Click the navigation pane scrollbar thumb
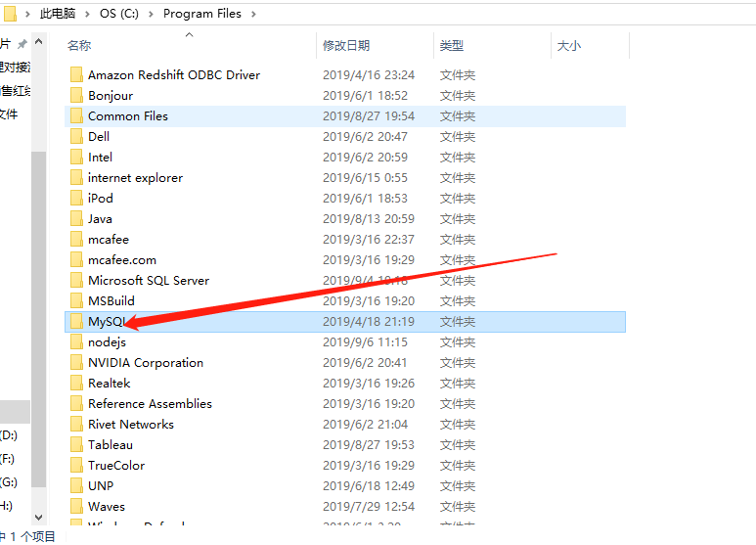The width and height of the screenshot is (756, 545). pos(39,319)
